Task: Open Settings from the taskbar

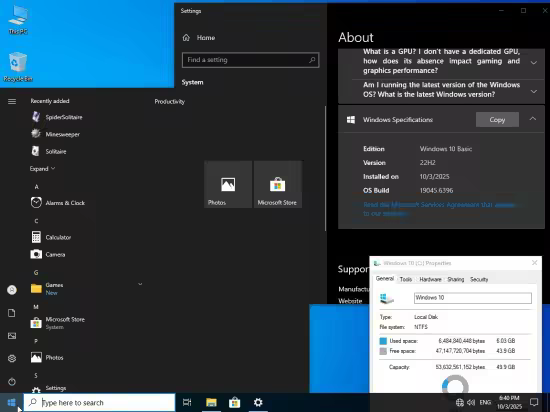Action: tap(258, 403)
